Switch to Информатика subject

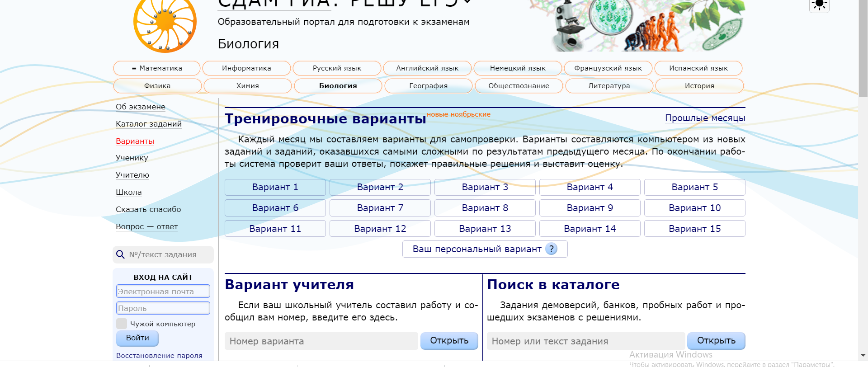point(246,68)
